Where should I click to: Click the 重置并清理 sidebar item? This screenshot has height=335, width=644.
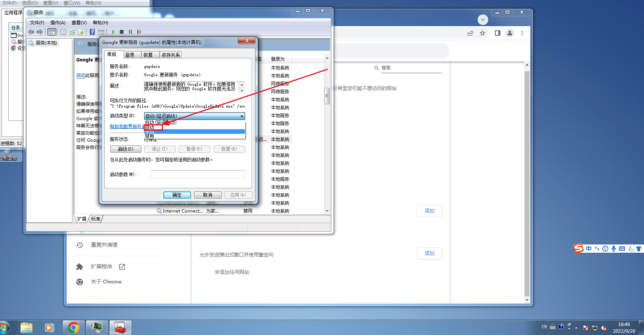click(x=104, y=245)
